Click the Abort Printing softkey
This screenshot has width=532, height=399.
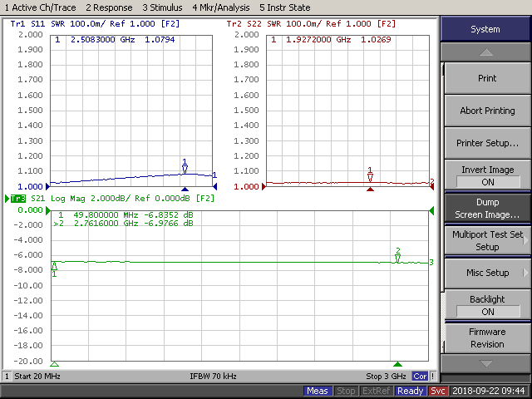coord(487,111)
